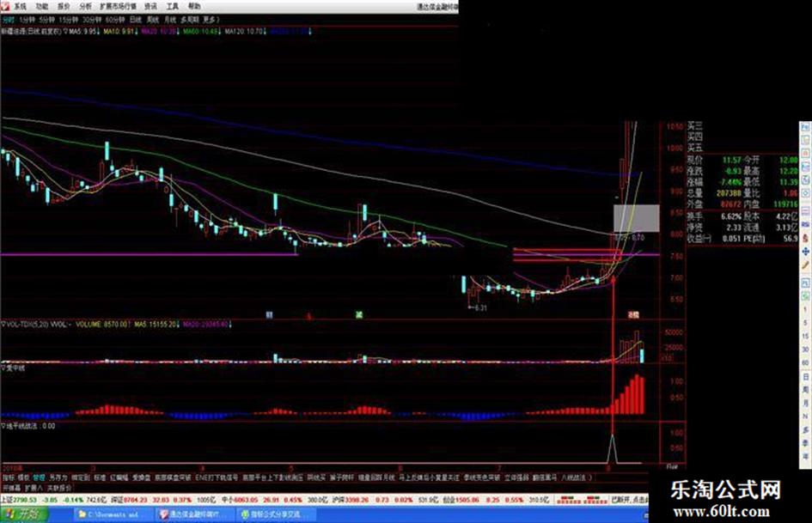Click the Windows 开始 start button

[x=24, y=514]
